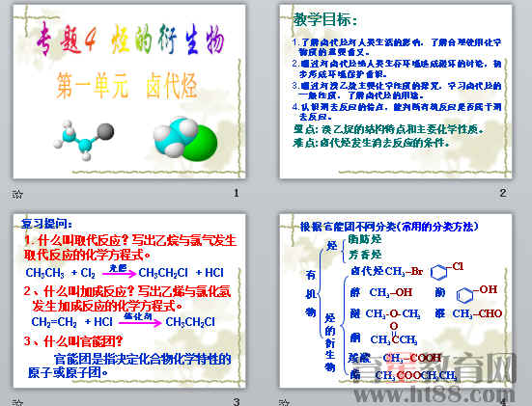Click the 教学目标 heading text
This screenshot has height=406, width=532.
tap(324, 19)
